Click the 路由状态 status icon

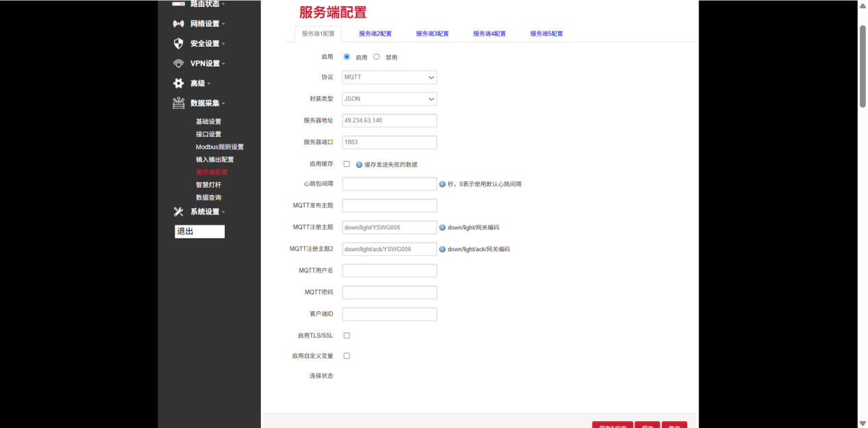click(179, 4)
